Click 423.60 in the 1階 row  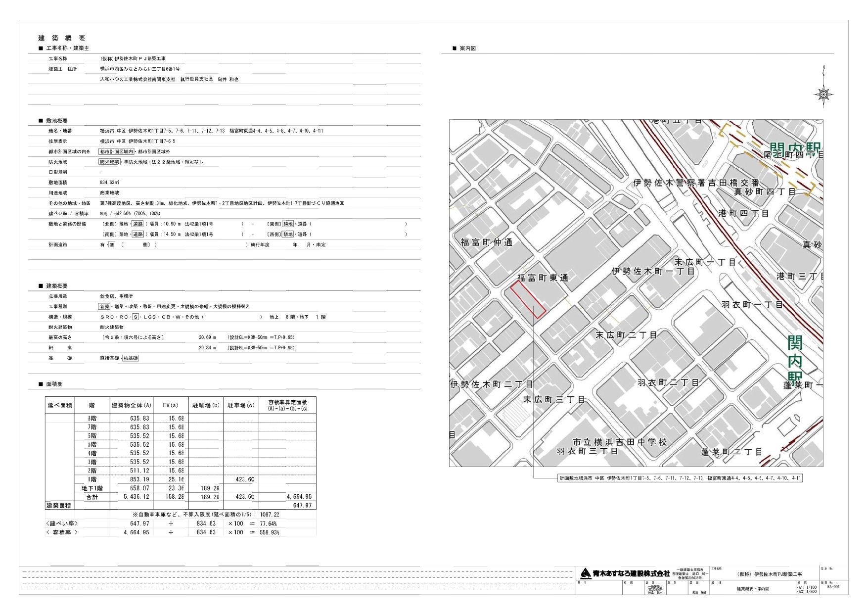pos(245,479)
